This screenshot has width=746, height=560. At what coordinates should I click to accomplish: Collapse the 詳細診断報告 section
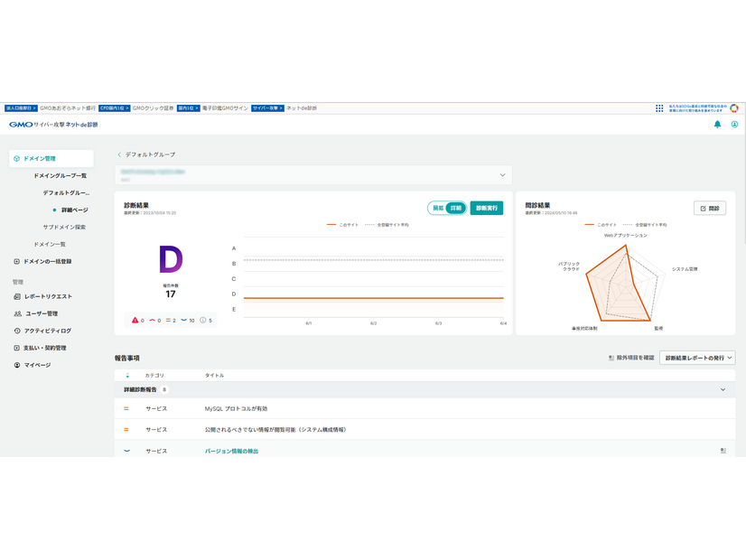tap(723, 389)
